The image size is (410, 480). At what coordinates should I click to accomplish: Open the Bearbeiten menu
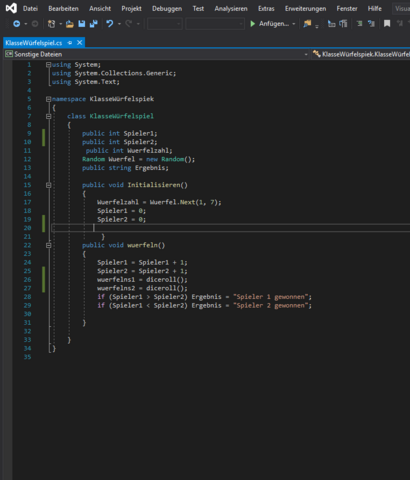click(63, 9)
